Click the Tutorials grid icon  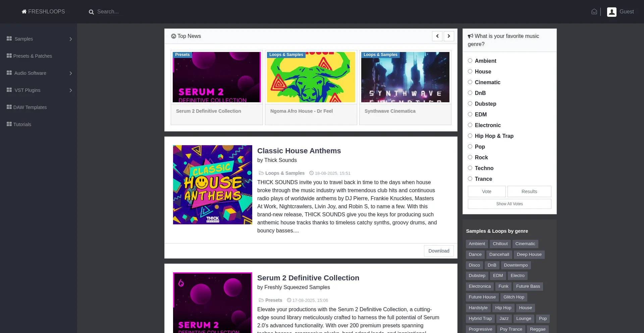pos(9,124)
